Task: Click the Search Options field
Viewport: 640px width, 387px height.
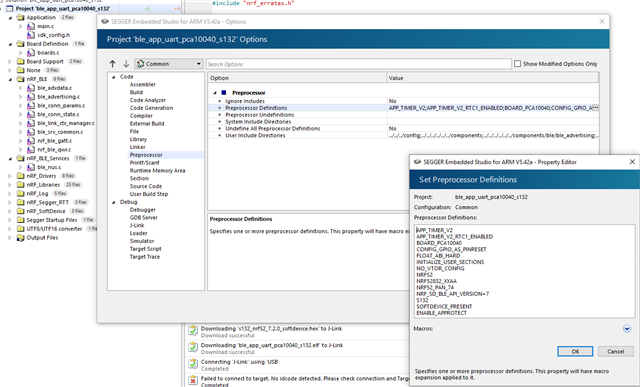Action: coord(358,64)
